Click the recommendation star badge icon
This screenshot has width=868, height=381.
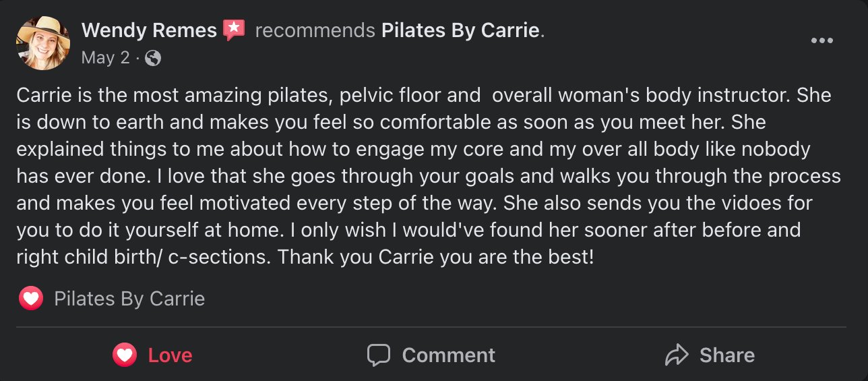pyautogui.click(x=233, y=30)
